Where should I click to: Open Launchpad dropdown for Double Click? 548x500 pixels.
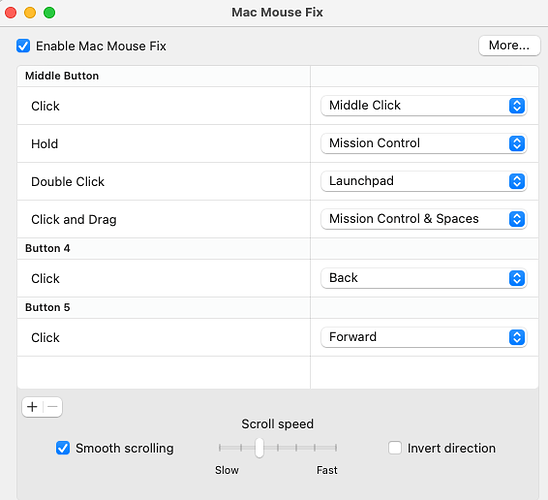tap(424, 181)
